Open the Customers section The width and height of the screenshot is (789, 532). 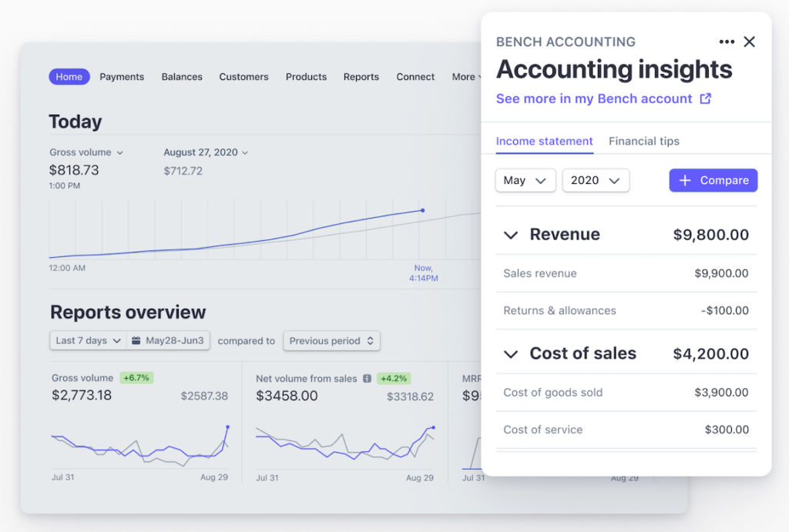tap(243, 77)
